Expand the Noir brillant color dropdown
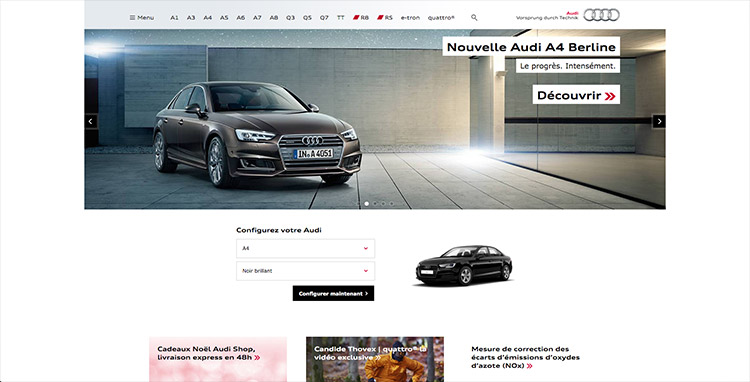The height and width of the screenshot is (382, 750). point(305,271)
